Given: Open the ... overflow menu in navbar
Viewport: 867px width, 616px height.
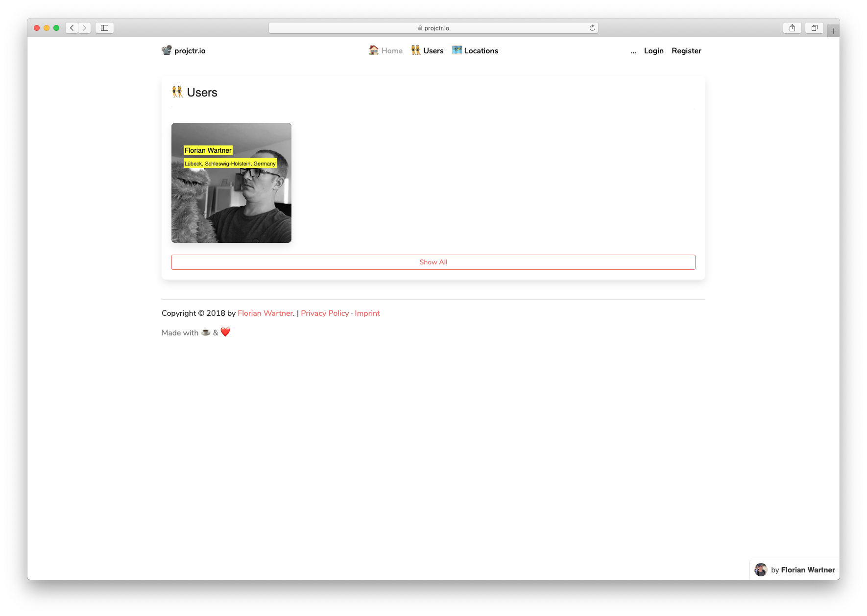Looking at the screenshot, I should click(633, 51).
